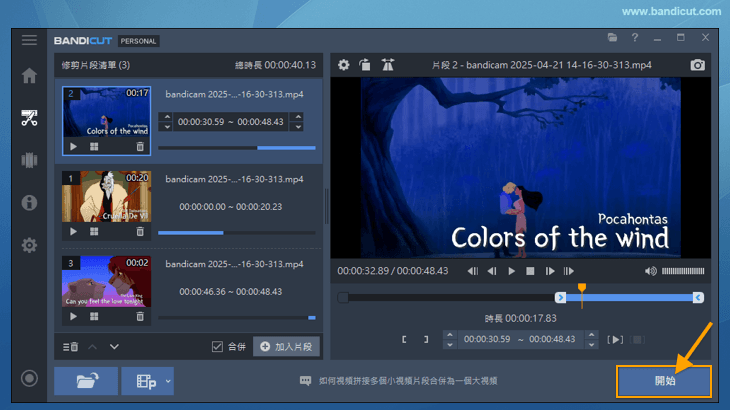This screenshot has width=730, height=410.
Task: Play the selected segment range
Action: click(615, 339)
